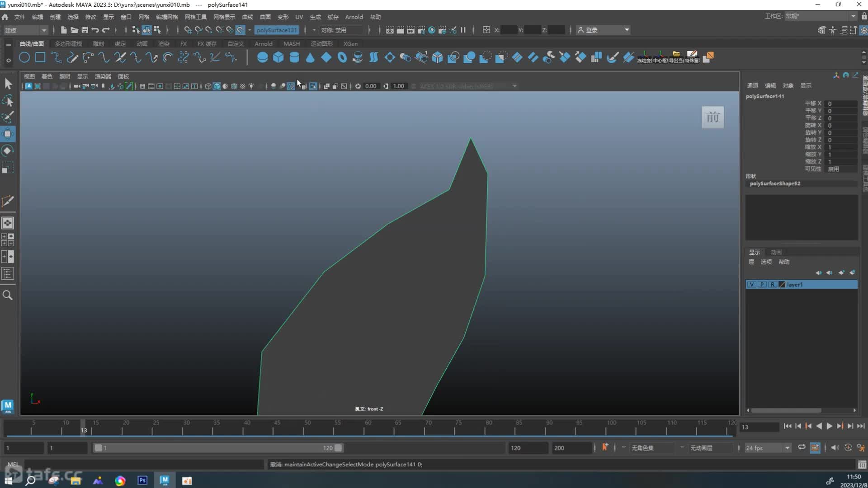Click the play forwards button
Image resolution: width=868 pixels, height=488 pixels.
pos(829,426)
